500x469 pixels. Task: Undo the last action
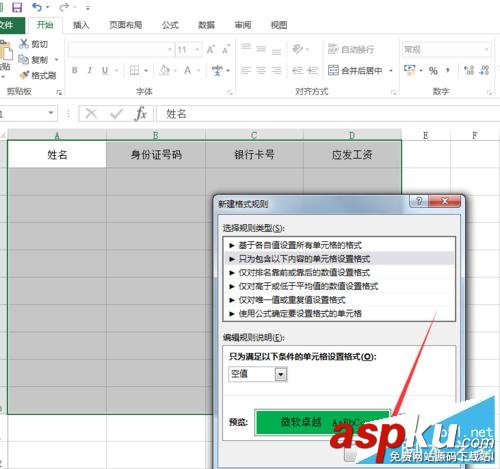pos(37,7)
